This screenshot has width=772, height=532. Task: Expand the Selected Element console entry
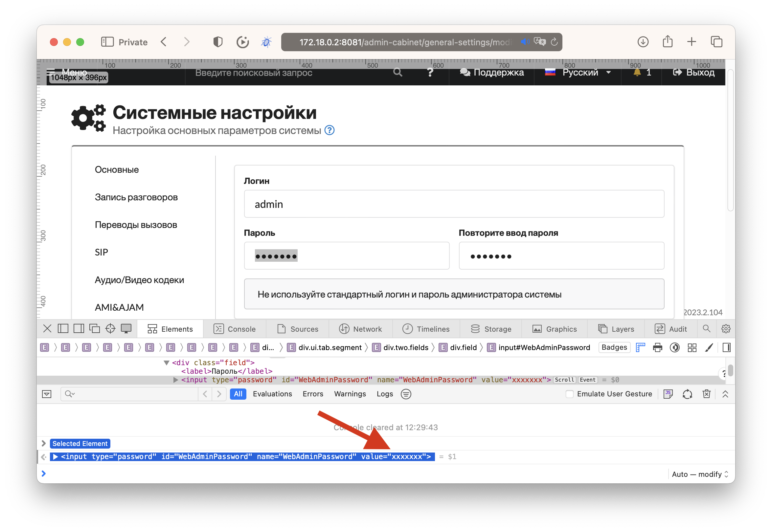point(44,443)
